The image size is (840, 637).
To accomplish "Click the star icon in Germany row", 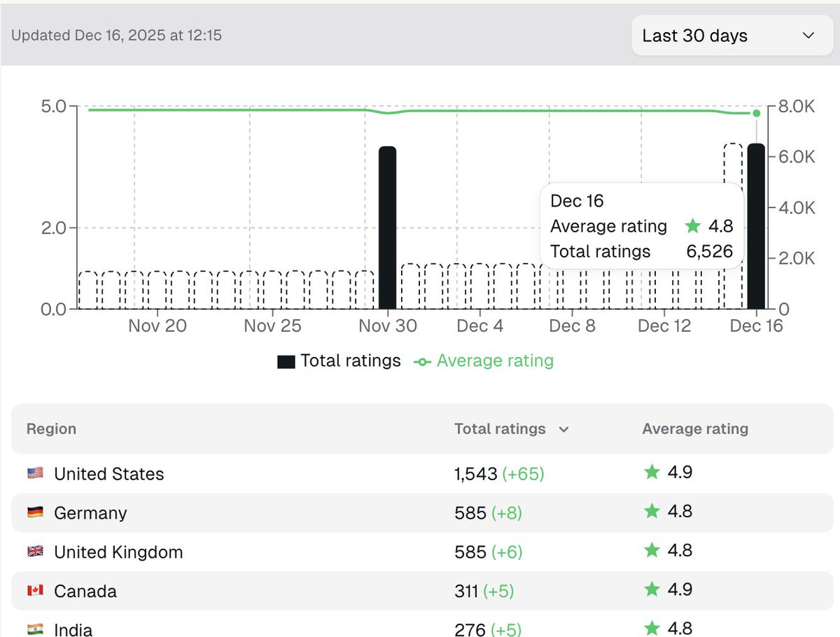I will pos(652,512).
